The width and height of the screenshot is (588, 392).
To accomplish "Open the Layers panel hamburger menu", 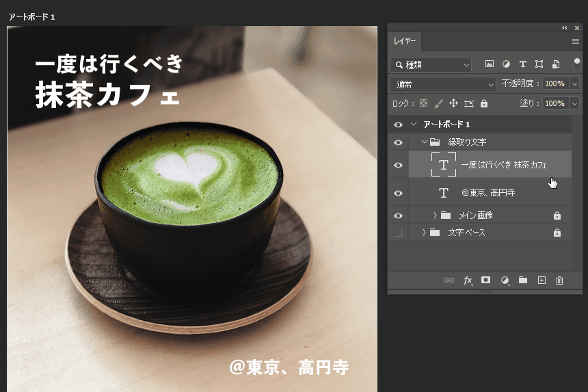I will point(576,42).
